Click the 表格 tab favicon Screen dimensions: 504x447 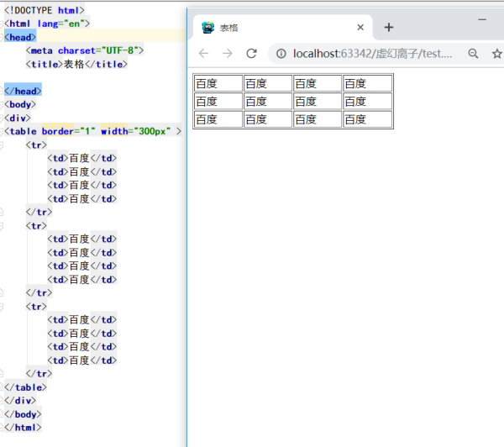pyautogui.click(x=208, y=28)
